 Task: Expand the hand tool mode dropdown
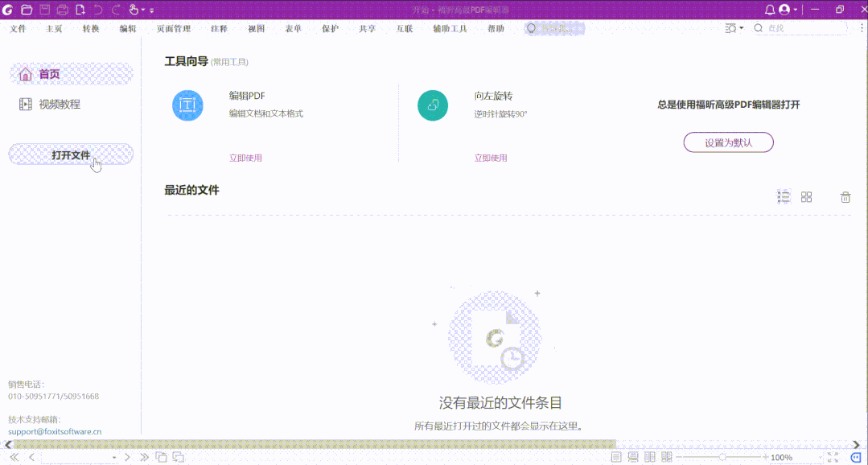(x=142, y=10)
